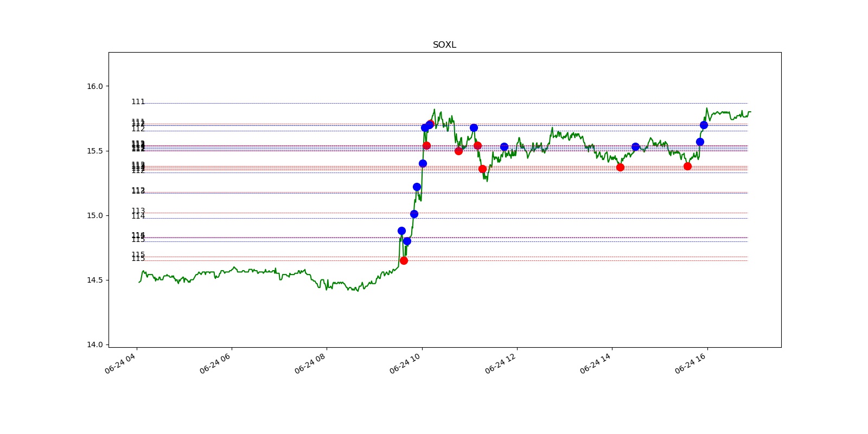Select the 15.0 y-axis tick label
The width and height of the screenshot is (868, 434).
coord(95,215)
